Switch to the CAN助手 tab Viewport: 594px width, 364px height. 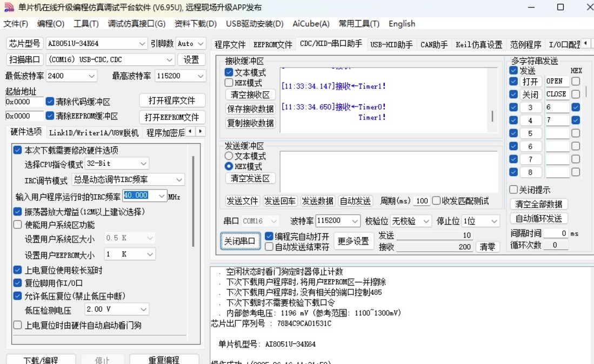click(434, 45)
